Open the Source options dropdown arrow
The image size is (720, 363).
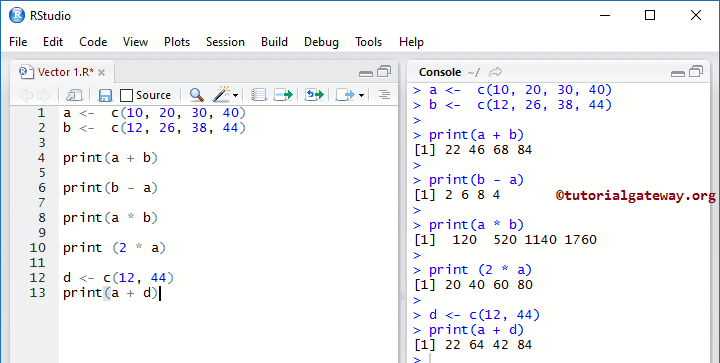coord(361,95)
